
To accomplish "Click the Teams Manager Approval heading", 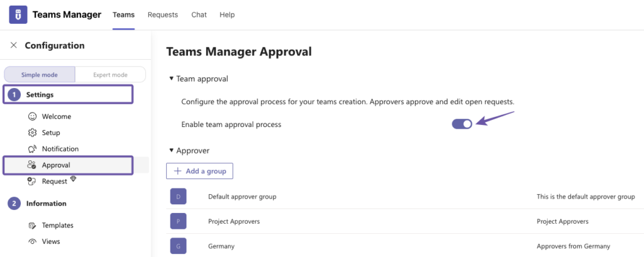I will (x=239, y=52).
